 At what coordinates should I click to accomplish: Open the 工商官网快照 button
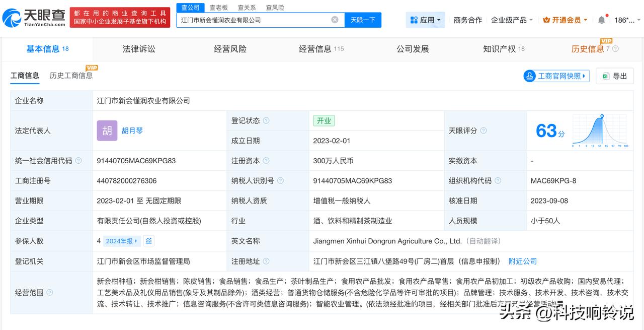click(x=556, y=76)
